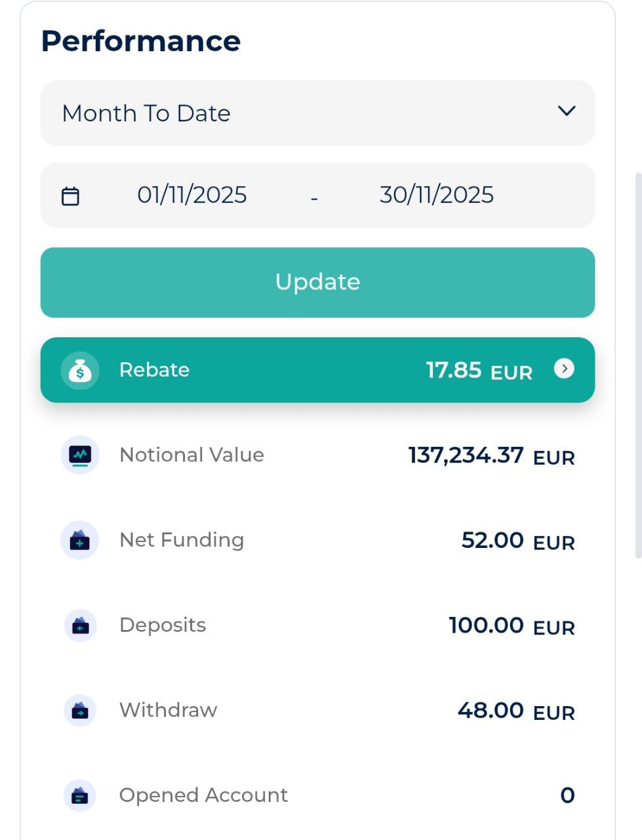Open the Rebate summary row
The height and width of the screenshot is (840, 642).
point(317,370)
